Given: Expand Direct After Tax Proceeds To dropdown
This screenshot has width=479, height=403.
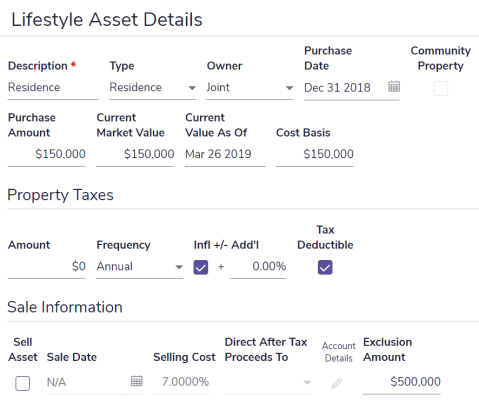Looking at the screenshot, I should [268, 382].
